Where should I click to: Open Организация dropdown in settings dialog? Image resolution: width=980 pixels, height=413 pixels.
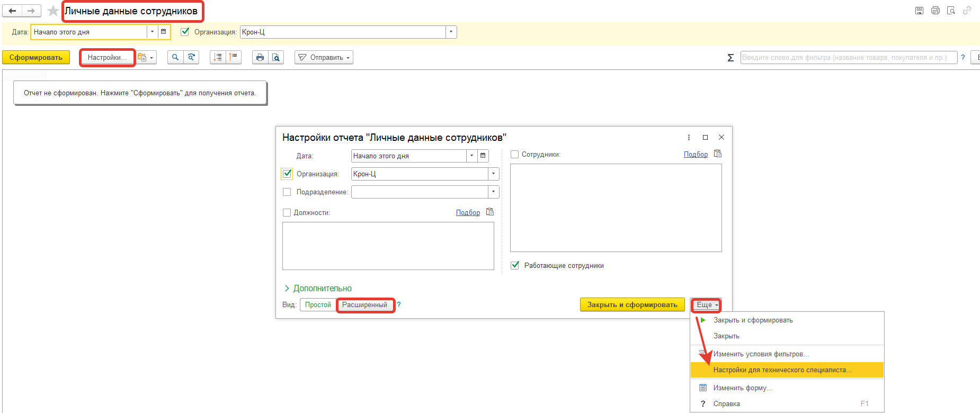pos(493,174)
